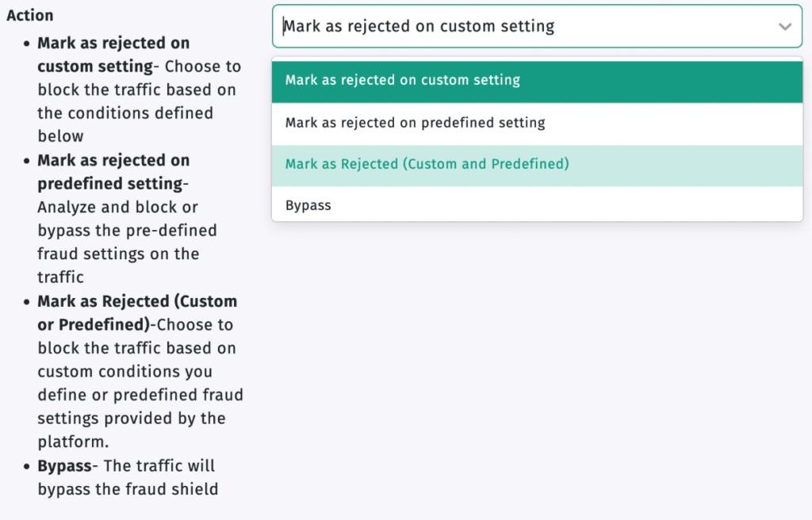Screen dimensions: 812x520
Task: Click the bullet before predefined setting description
Action: (28, 160)
